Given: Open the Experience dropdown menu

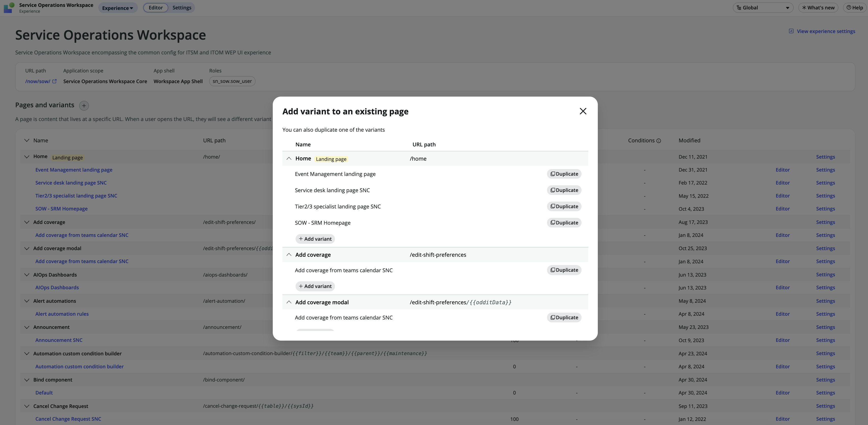Looking at the screenshot, I should (118, 8).
